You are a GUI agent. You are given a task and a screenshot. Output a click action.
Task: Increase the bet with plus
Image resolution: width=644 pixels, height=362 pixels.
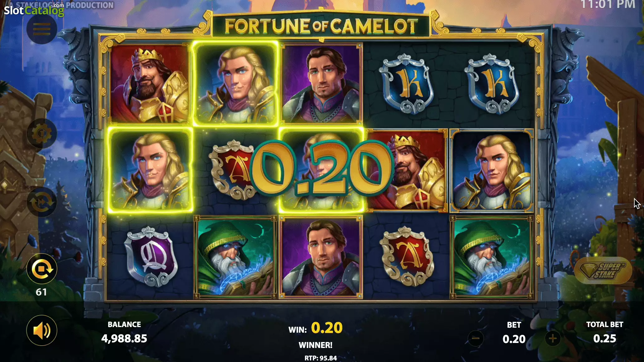coord(553,338)
